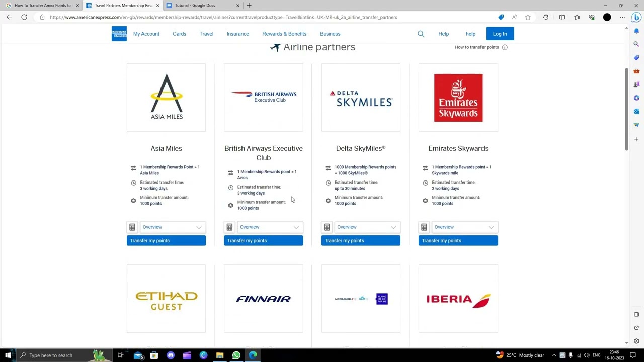Click the browser address bar URL

223,17
